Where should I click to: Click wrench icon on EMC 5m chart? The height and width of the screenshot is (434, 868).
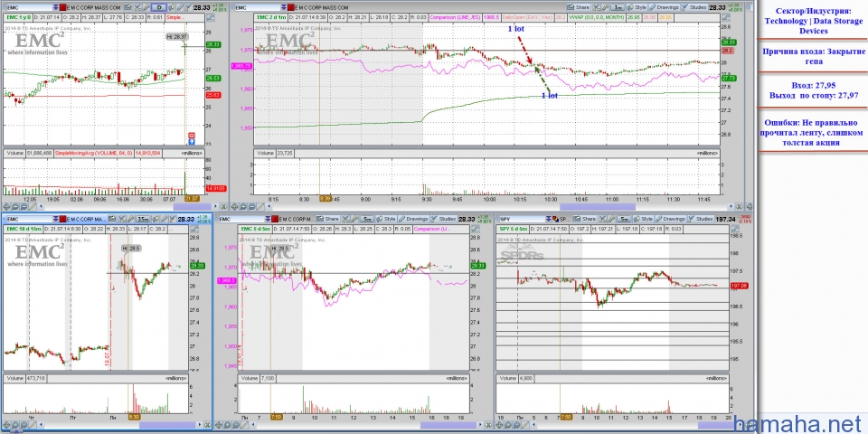tap(354, 219)
